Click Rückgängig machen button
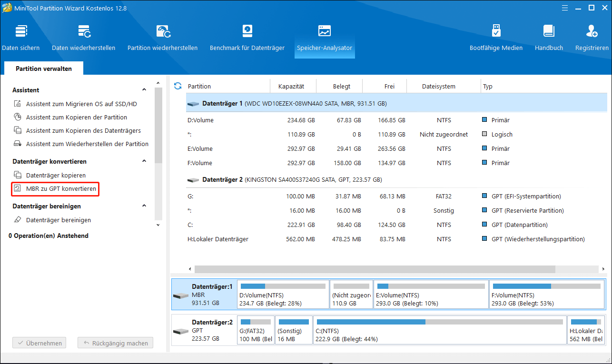Screen dimensions: 612x364 point(116,343)
